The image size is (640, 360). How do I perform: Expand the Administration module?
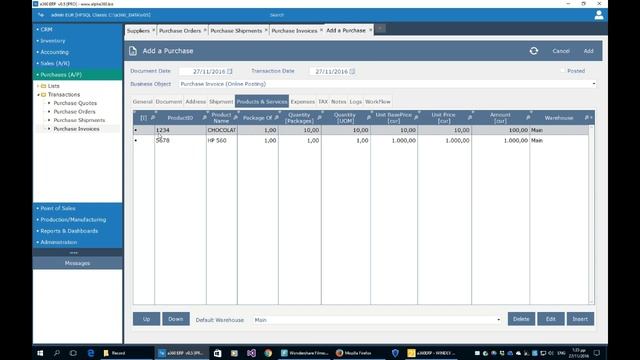tap(78, 242)
